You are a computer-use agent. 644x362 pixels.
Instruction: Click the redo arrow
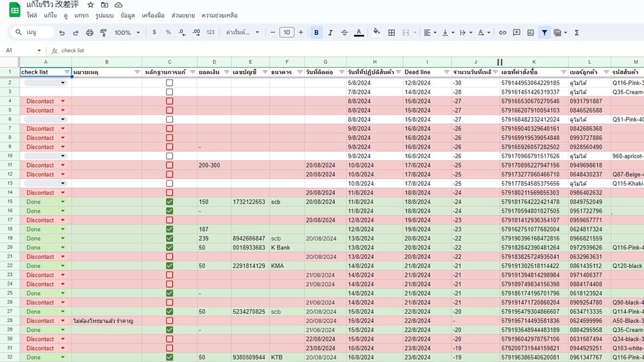(76, 32)
